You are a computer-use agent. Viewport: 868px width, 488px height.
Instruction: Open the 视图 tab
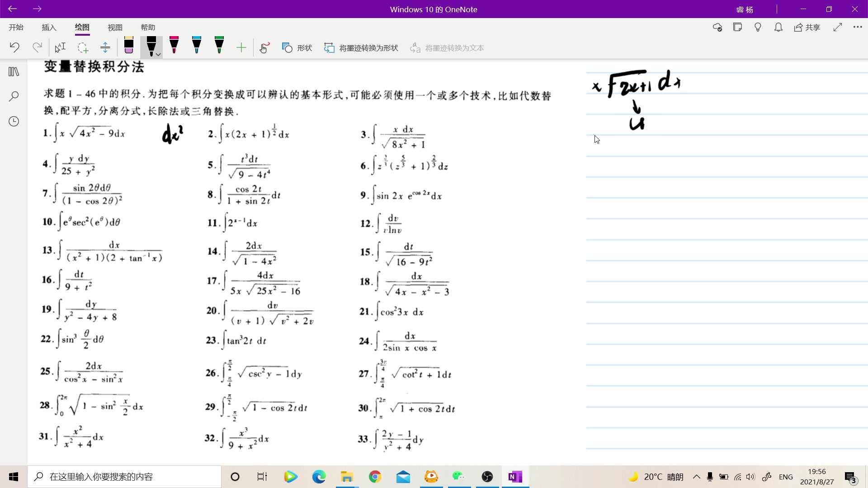click(x=115, y=28)
